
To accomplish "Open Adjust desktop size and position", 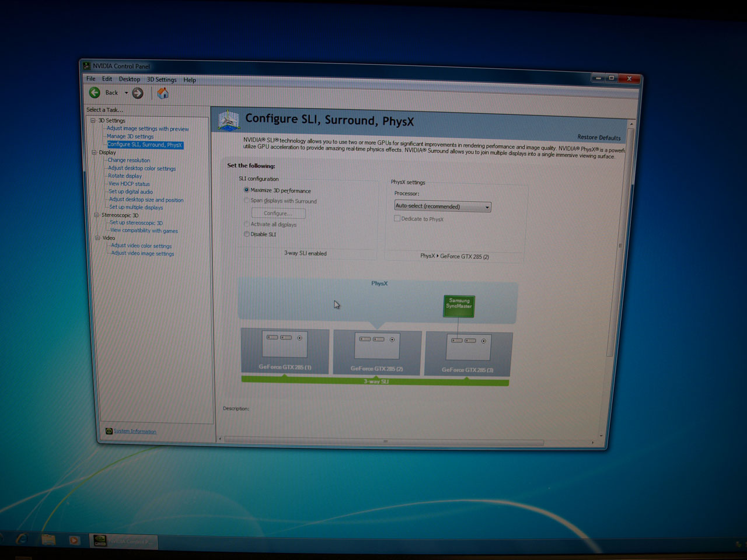I will (x=146, y=199).
